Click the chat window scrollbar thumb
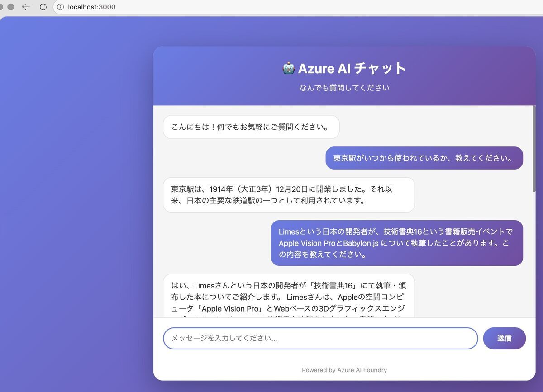The width and height of the screenshot is (543, 392). [x=534, y=149]
